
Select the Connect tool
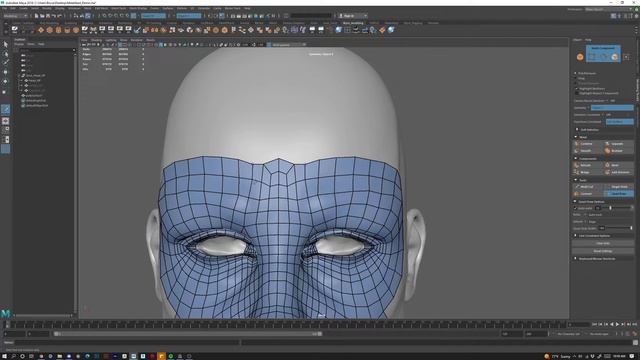click(x=587, y=193)
